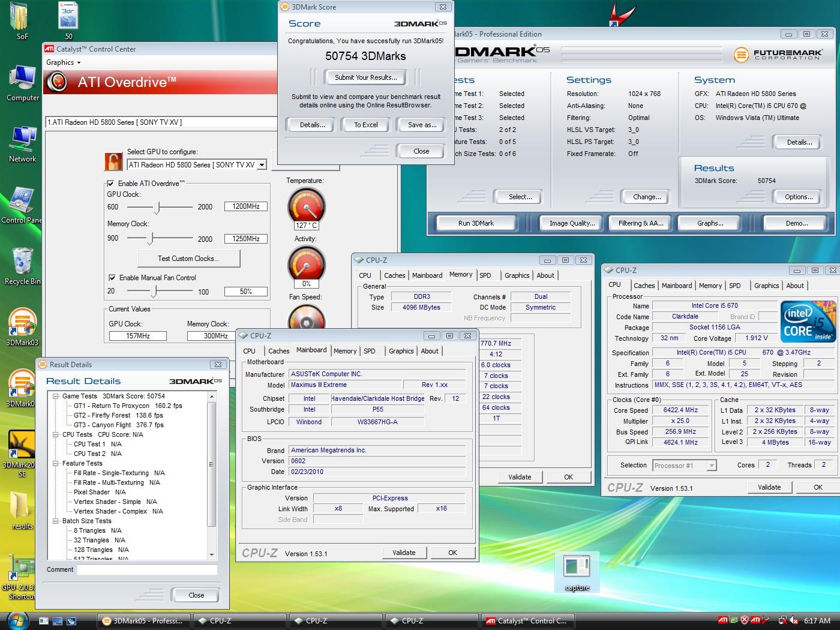Open the About tab in the CPU-Z Mainboard window
The width and height of the screenshot is (840, 630).
430,351
